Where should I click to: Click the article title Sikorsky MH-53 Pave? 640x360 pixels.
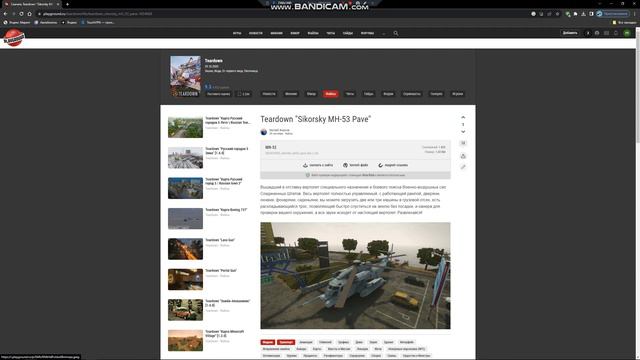pos(316,119)
